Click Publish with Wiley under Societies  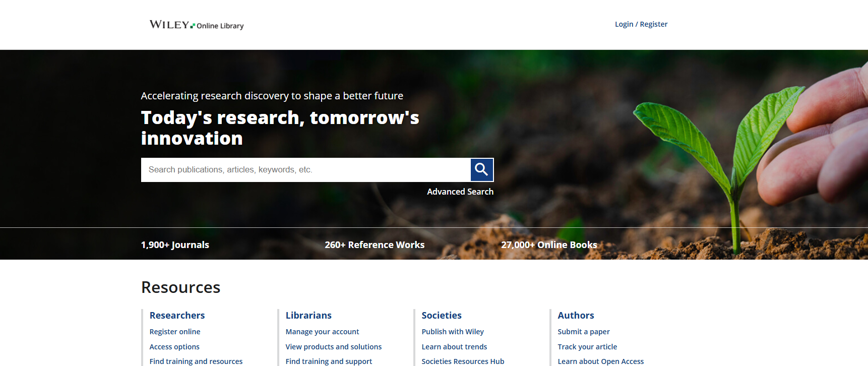[x=453, y=332]
